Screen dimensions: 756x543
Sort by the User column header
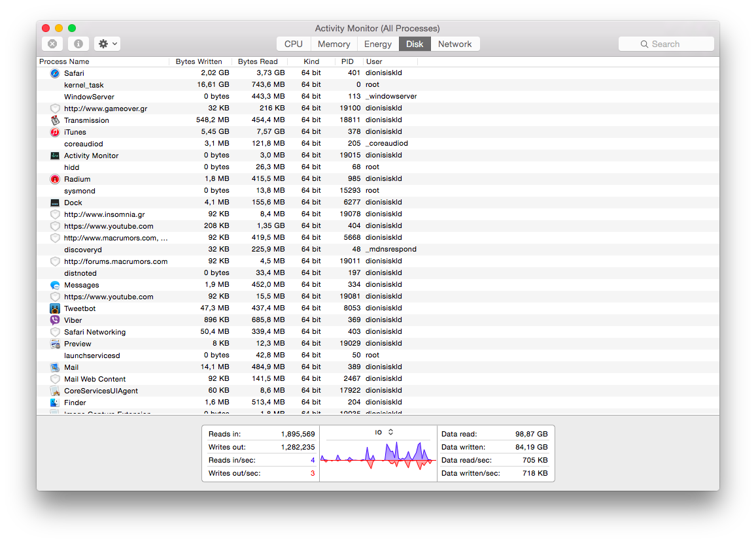pos(390,61)
